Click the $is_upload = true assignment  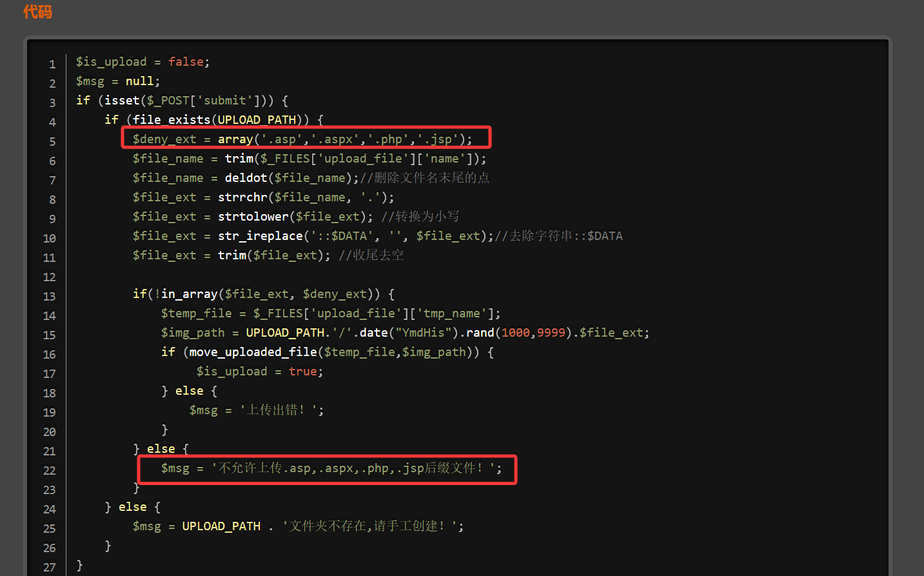click(258, 371)
